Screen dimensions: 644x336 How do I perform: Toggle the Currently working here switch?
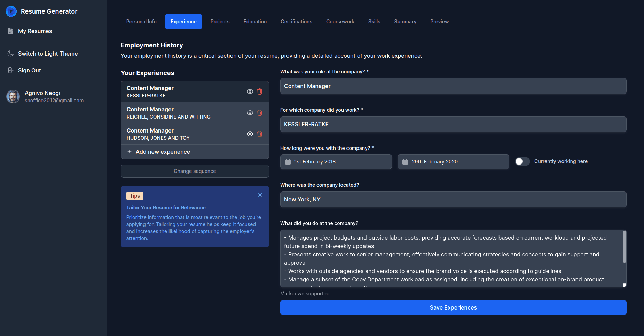[522, 161]
